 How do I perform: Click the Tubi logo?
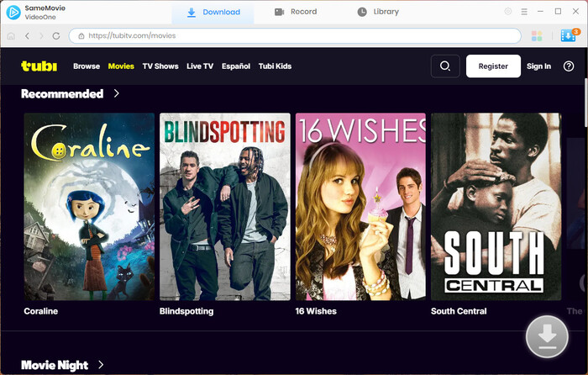coord(39,66)
